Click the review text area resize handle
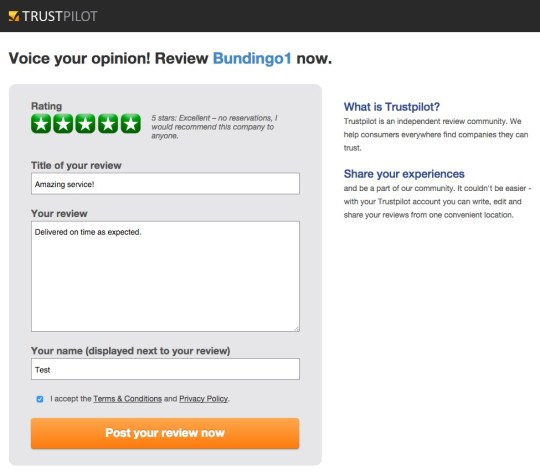 click(297, 329)
